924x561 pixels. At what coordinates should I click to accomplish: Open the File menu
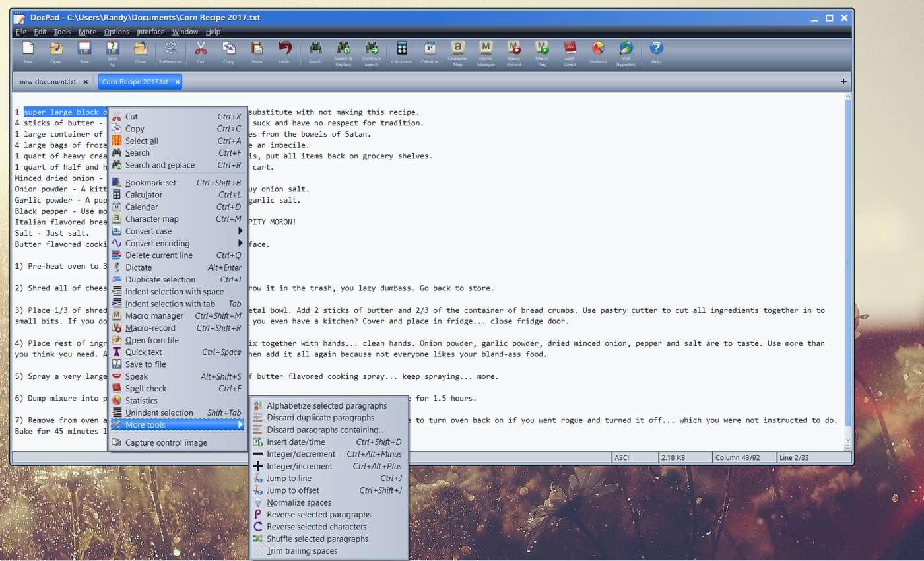pyautogui.click(x=21, y=32)
